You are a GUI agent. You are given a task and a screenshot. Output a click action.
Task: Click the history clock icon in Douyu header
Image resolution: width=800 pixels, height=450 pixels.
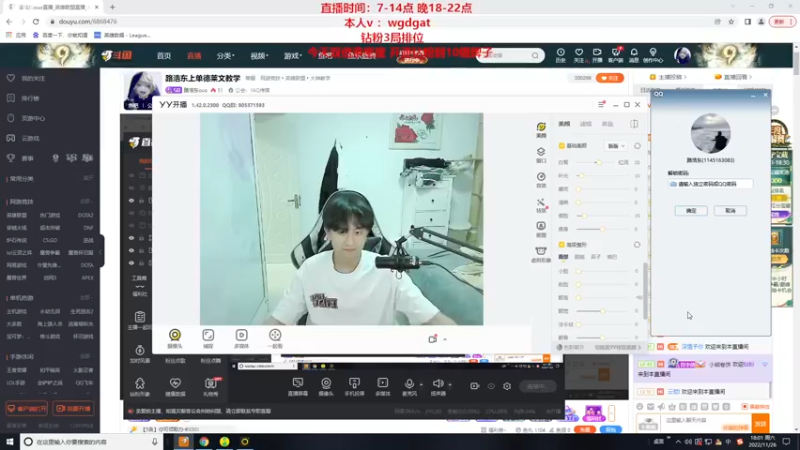(560, 53)
